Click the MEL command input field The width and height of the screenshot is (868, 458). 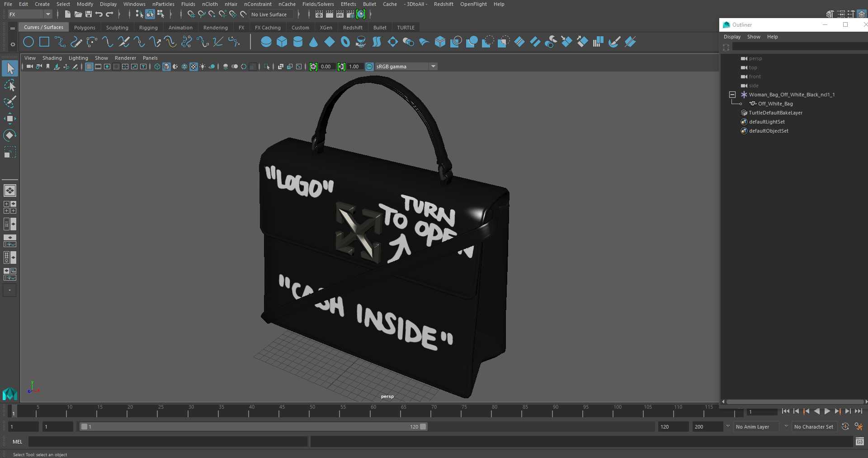click(168, 442)
